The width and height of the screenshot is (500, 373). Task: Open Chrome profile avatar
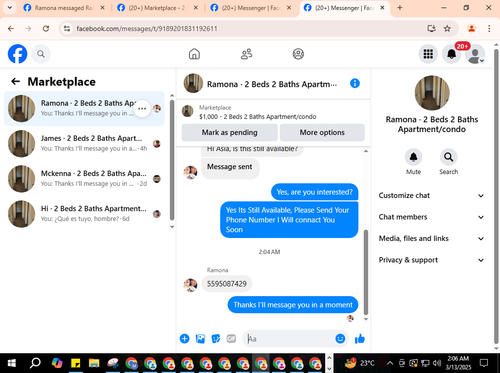point(471,29)
